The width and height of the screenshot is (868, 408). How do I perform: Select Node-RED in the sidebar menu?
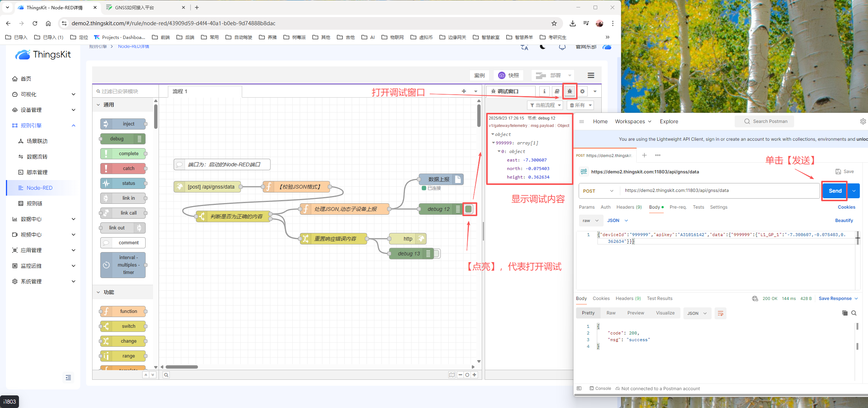pyautogui.click(x=39, y=188)
